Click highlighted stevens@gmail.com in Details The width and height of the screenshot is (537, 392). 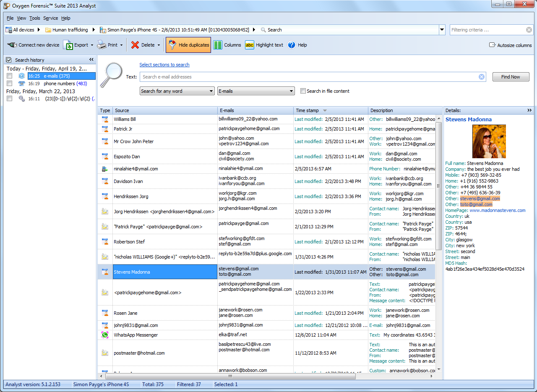pos(480,199)
